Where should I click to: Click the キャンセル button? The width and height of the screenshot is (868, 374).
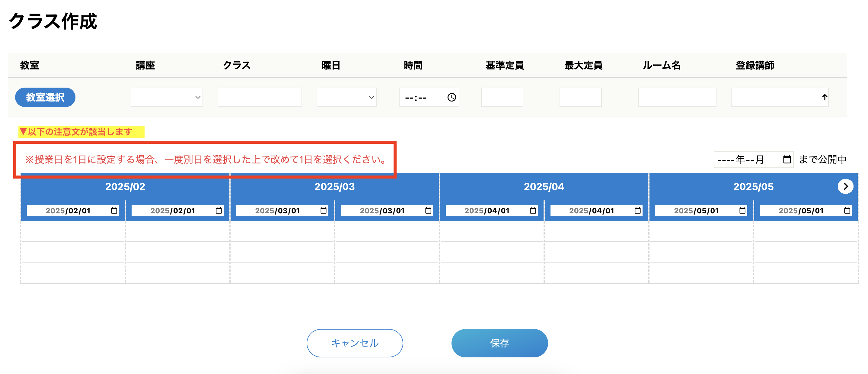[x=355, y=343]
